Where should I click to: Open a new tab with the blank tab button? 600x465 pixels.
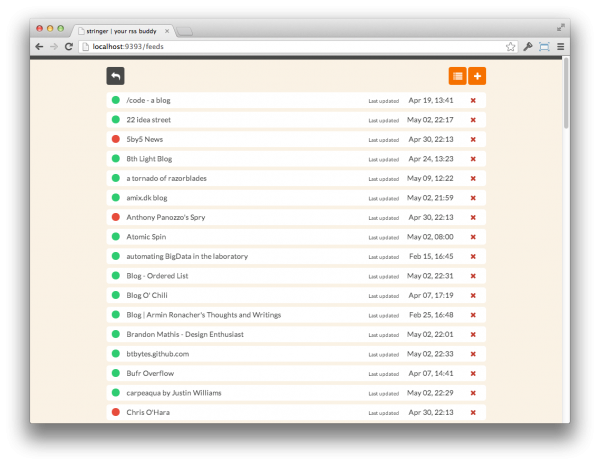(x=184, y=32)
